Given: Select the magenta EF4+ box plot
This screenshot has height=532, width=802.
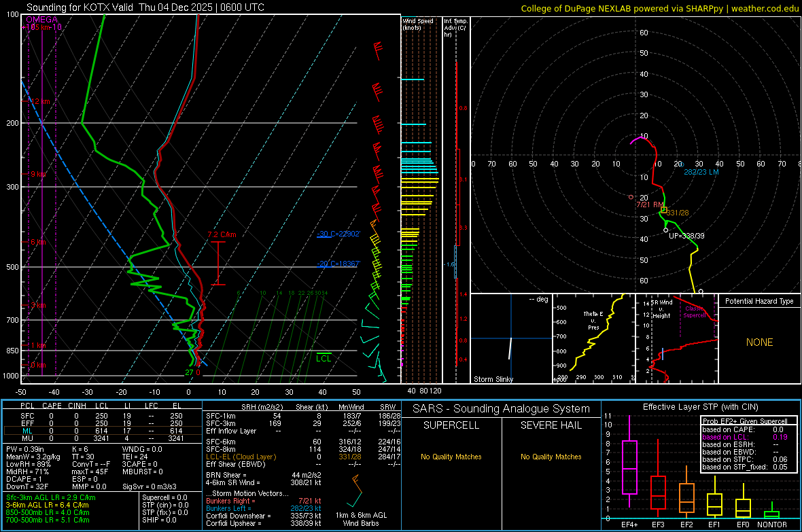Looking at the screenshot, I should [x=629, y=461].
